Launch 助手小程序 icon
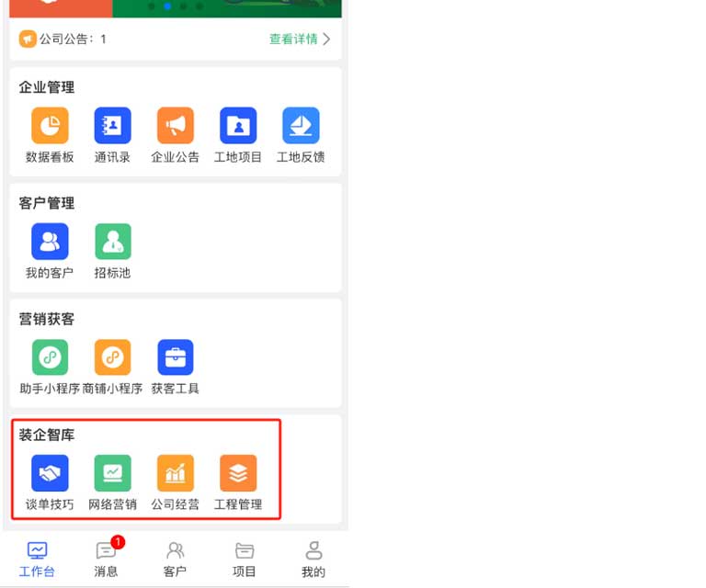 point(50,357)
